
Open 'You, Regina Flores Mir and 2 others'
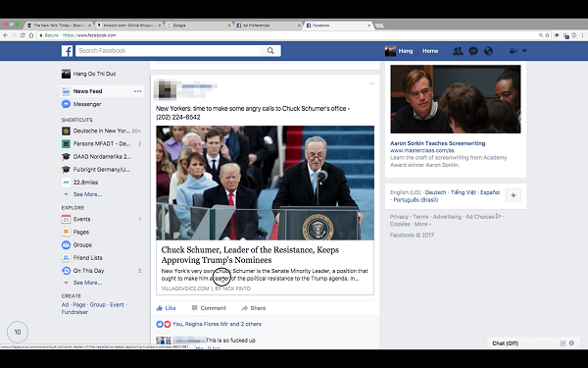click(x=217, y=324)
